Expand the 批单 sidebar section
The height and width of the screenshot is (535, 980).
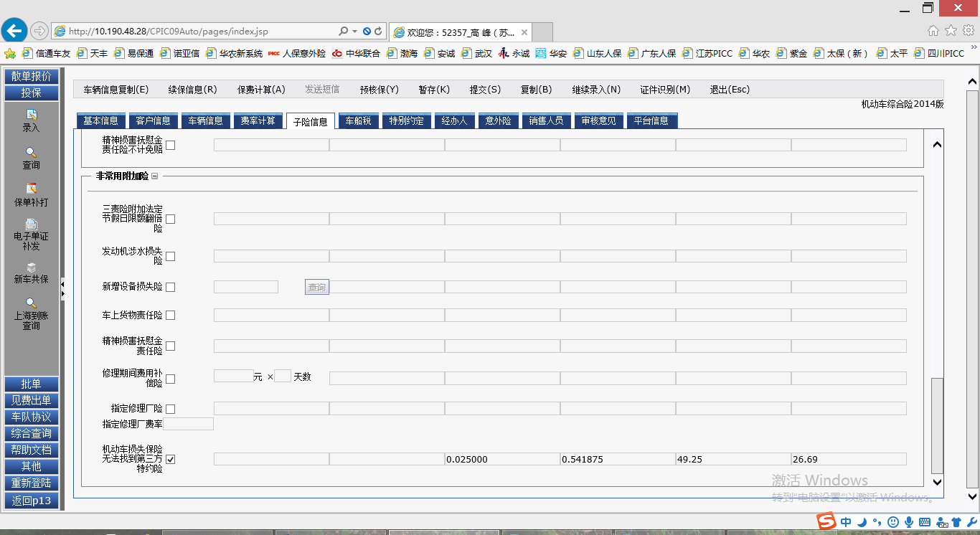click(32, 384)
